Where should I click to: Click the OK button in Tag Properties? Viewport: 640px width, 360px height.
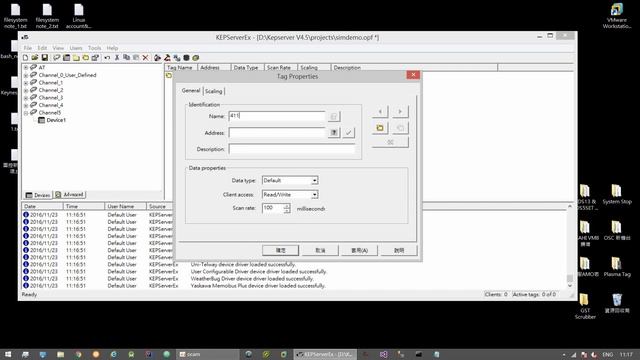point(280,250)
